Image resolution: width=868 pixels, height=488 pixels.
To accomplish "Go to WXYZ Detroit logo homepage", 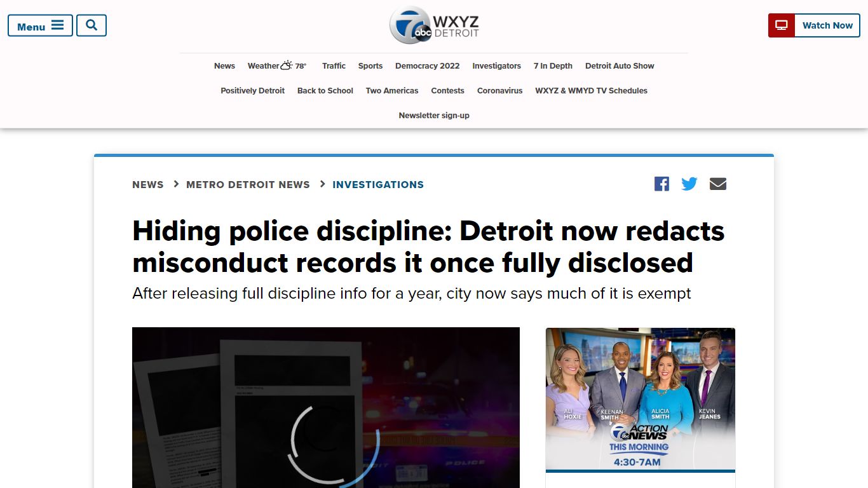I will pyautogui.click(x=434, y=25).
